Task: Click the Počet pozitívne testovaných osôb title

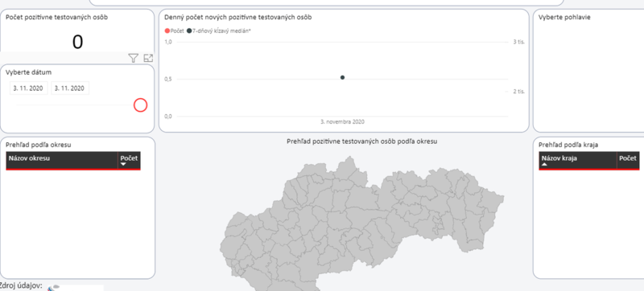Action: click(x=56, y=17)
